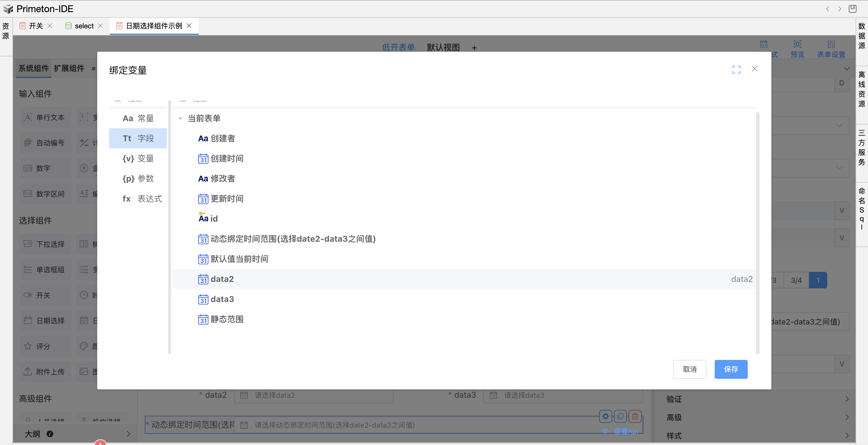Click the red delete trash icon

pos(635,416)
